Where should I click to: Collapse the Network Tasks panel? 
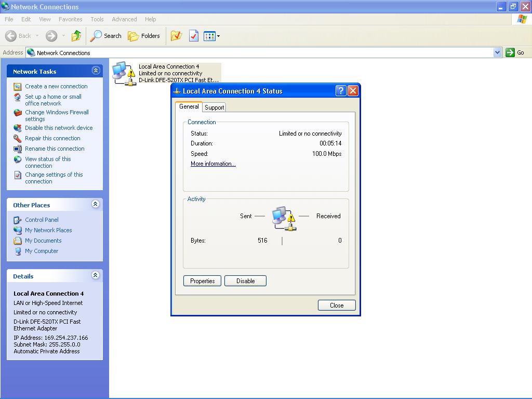point(96,71)
